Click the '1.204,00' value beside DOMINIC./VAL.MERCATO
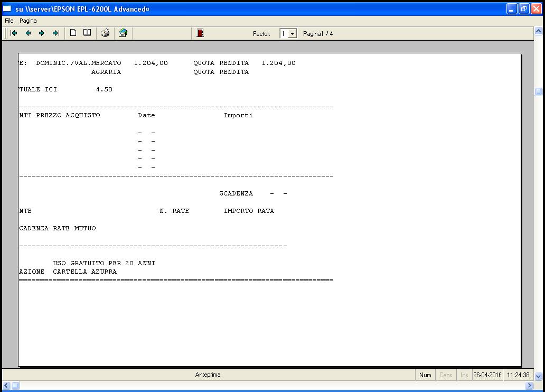545x392 pixels. coord(151,63)
